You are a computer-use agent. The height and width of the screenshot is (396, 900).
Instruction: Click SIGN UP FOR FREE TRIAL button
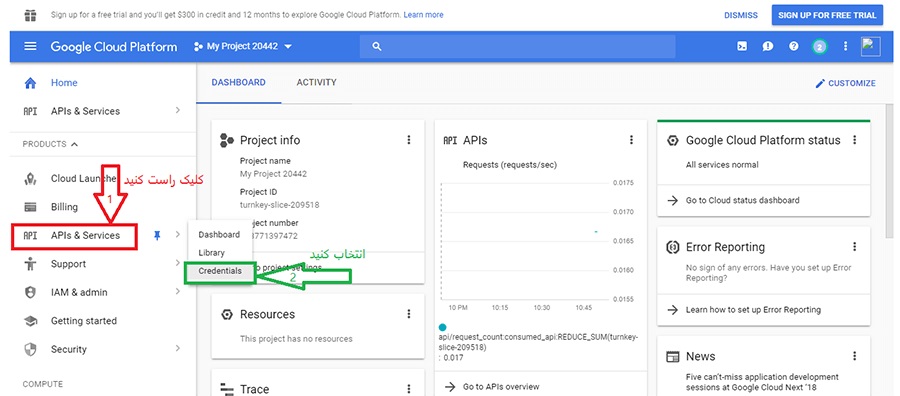[x=827, y=15]
